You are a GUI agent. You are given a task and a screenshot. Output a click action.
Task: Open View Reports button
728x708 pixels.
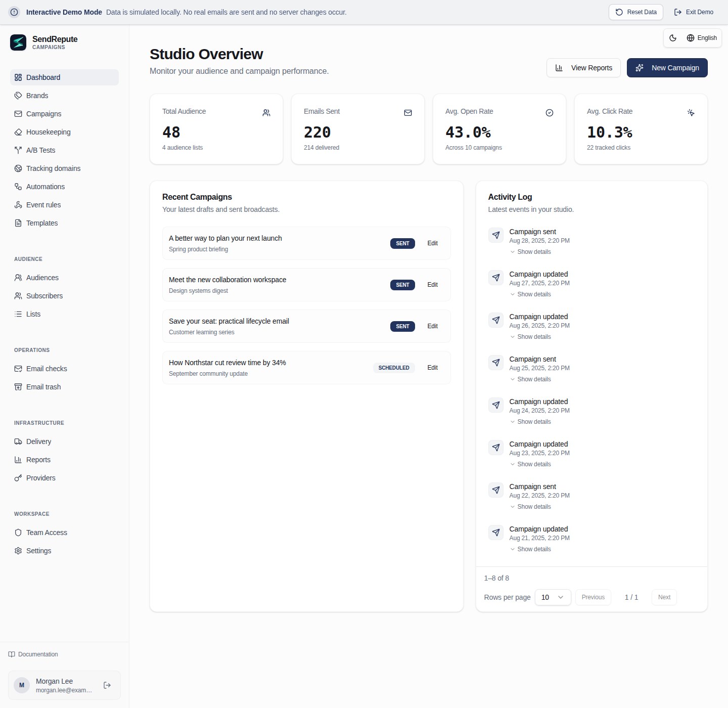tap(583, 68)
